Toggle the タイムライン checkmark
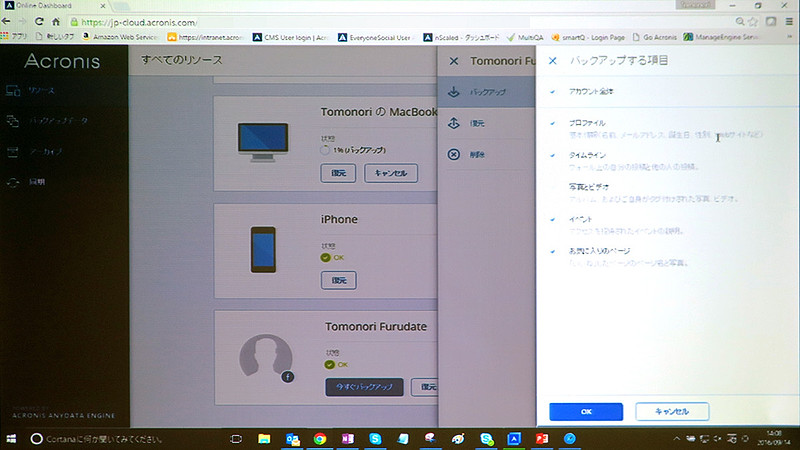Screen dimensions: 800x450 [x=553, y=155]
